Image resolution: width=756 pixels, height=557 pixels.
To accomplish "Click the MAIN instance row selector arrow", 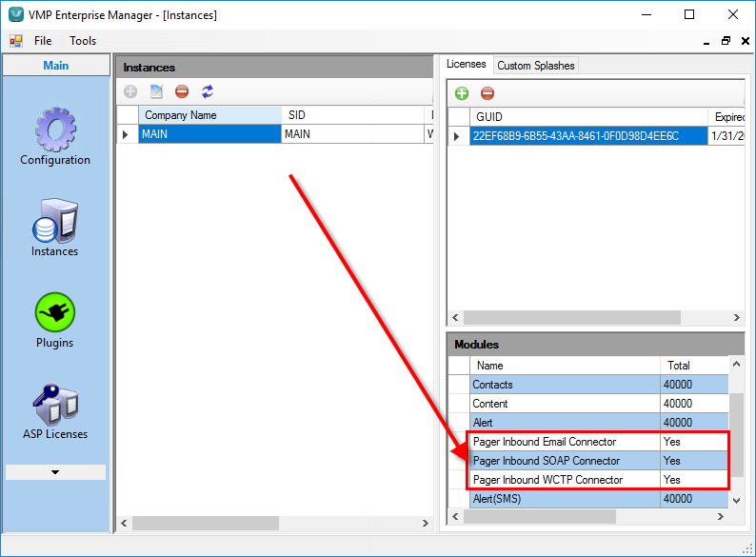I will click(x=127, y=134).
